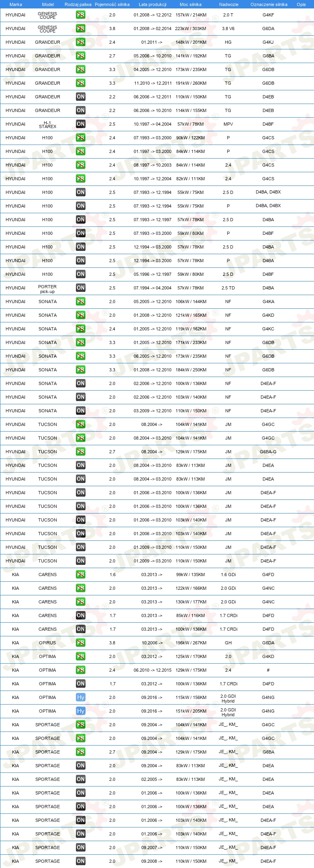Click production years 10.1997 -> 04.2004

153,124
